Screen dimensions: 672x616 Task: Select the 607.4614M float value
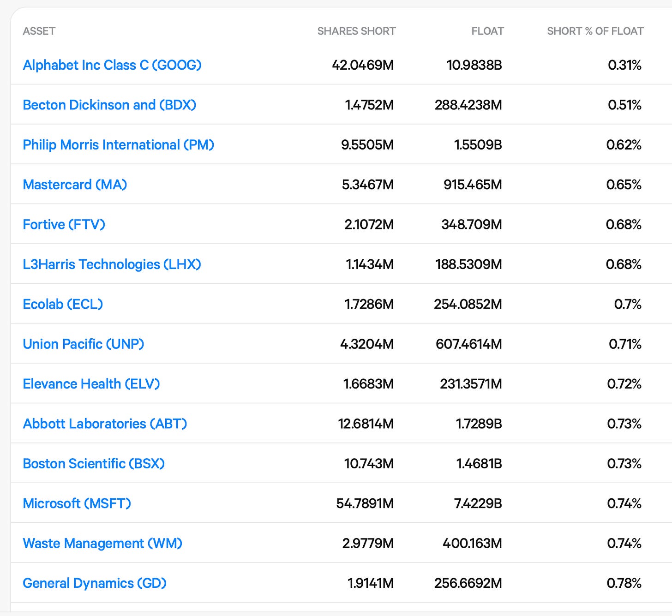pyautogui.click(x=468, y=344)
